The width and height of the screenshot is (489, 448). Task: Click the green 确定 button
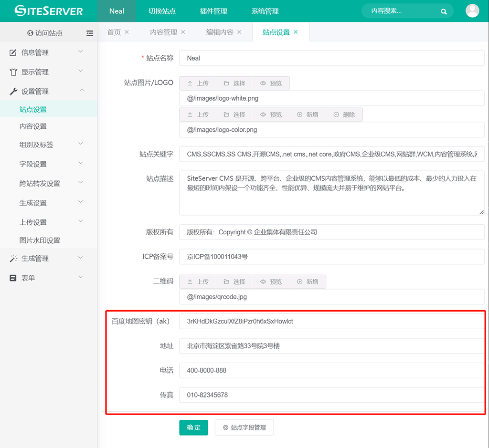point(193,427)
